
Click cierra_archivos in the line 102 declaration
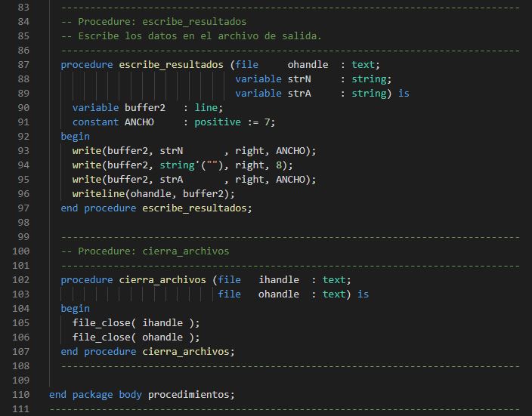162,280
